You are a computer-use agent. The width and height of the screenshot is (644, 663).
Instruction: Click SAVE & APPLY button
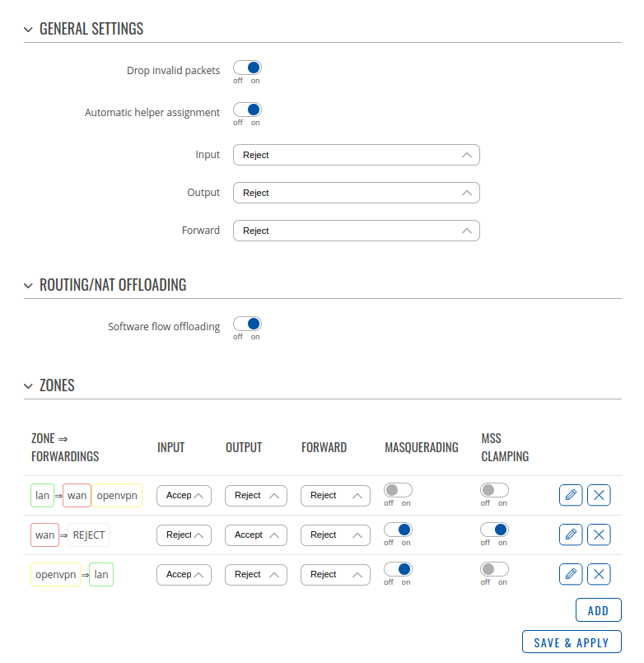572,642
